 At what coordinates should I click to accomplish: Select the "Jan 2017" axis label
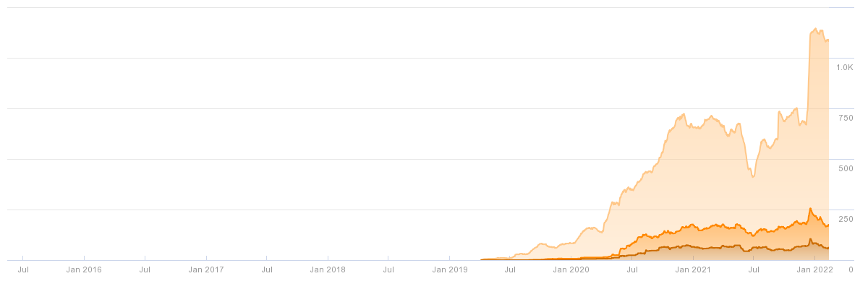[x=206, y=269]
